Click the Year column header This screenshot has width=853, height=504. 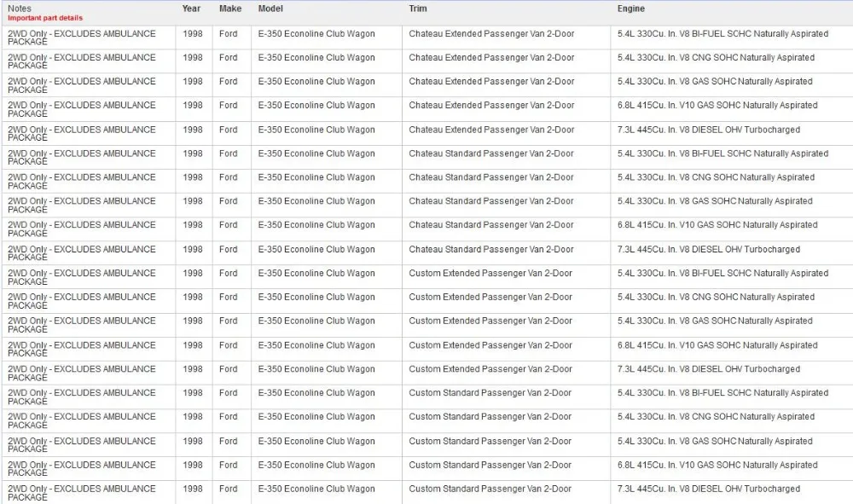[x=191, y=9]
